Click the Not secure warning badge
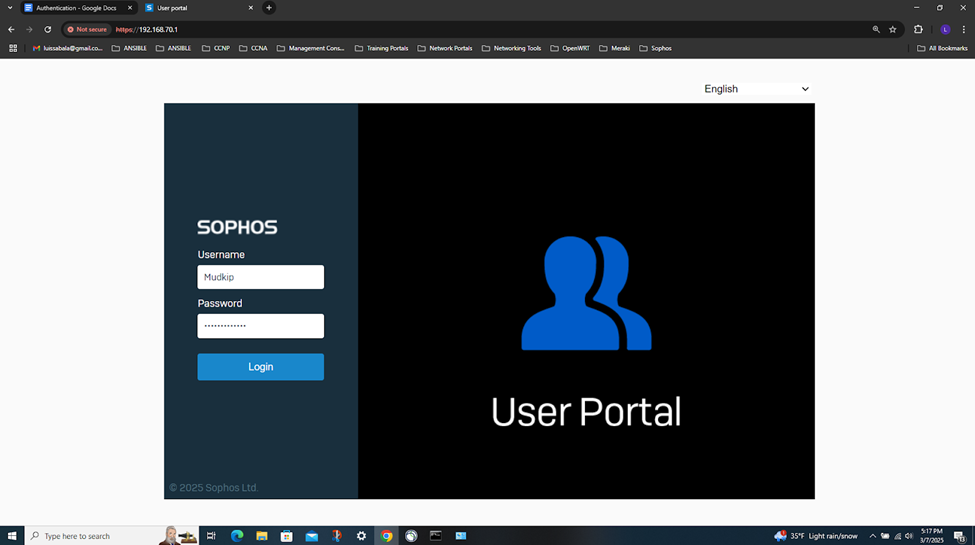 coord(87,29)
